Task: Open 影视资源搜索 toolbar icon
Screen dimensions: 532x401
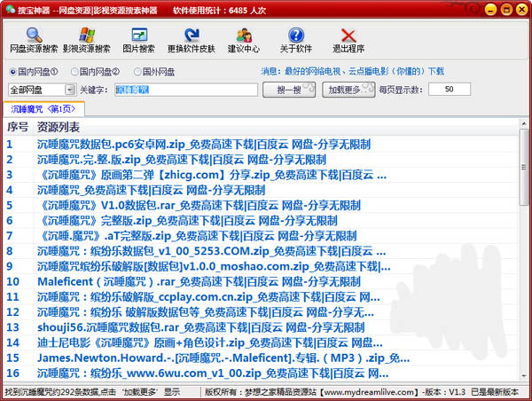Action: [87, 40]
